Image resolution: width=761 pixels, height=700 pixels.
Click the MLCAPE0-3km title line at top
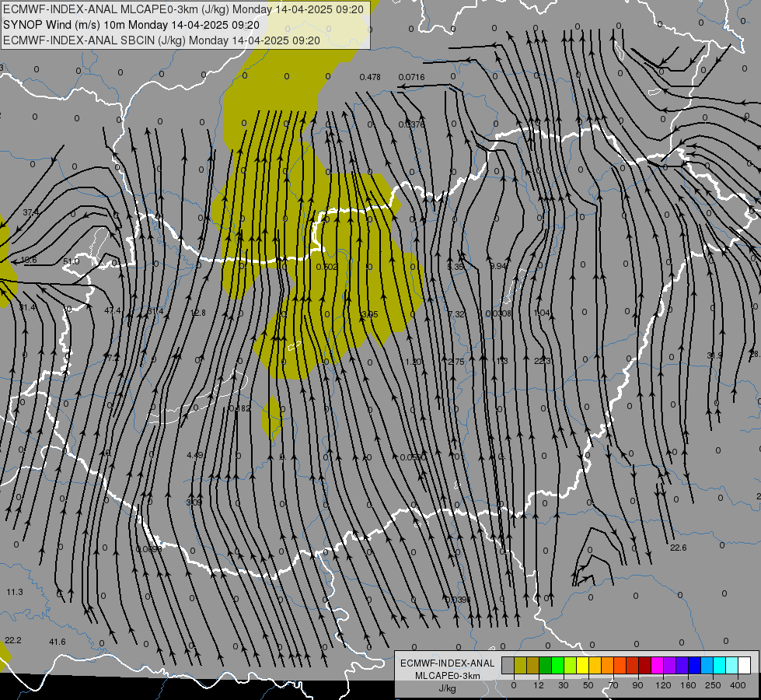[183, 9]
